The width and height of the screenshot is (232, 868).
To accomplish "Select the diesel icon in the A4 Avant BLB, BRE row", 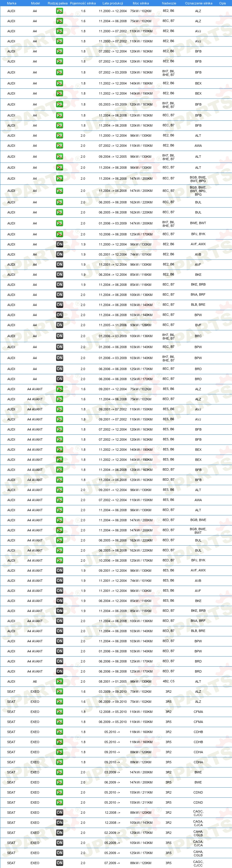I will coord(59,631).
